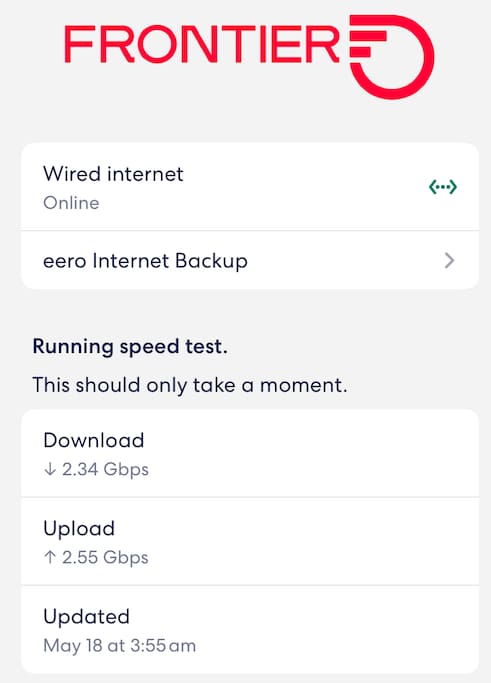Click the green wired connection status icon
Viewport: 491px width, 683px height.
(x=443, y=187)
